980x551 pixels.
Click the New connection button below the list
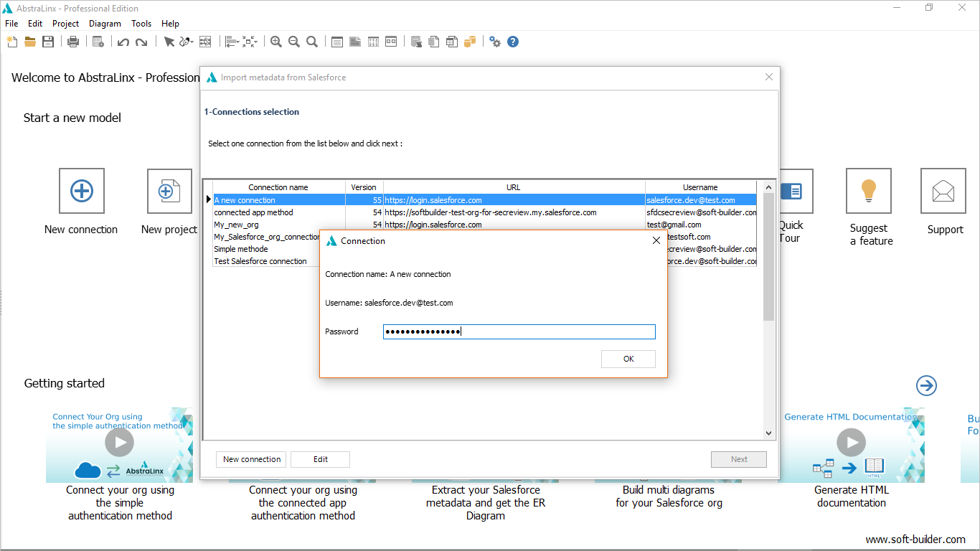(251, 459)
